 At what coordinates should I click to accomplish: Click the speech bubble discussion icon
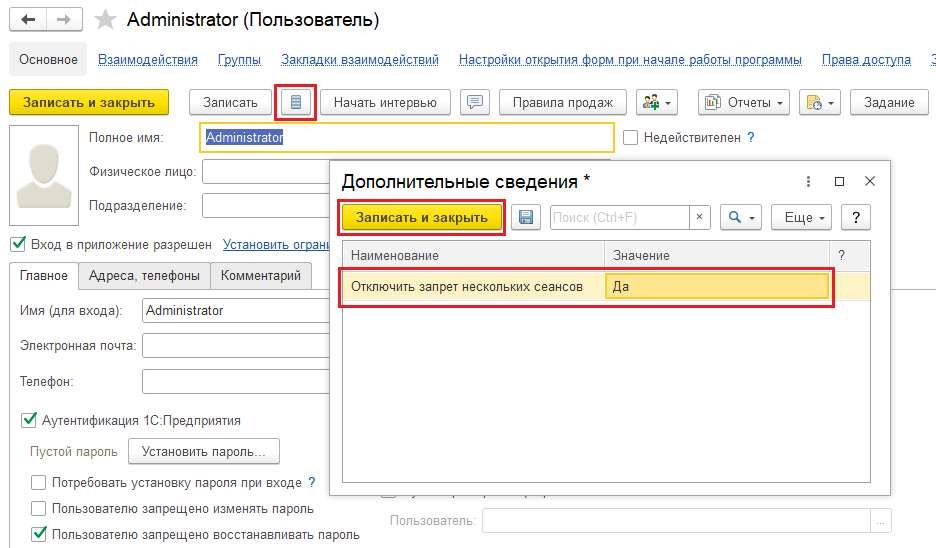pos(475,102)
